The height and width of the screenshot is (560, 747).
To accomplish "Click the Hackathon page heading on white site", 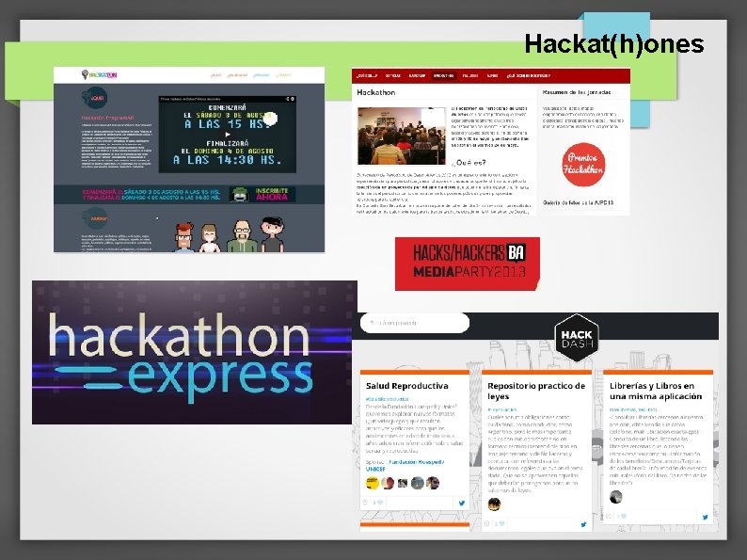I will [x=376, y=92].
